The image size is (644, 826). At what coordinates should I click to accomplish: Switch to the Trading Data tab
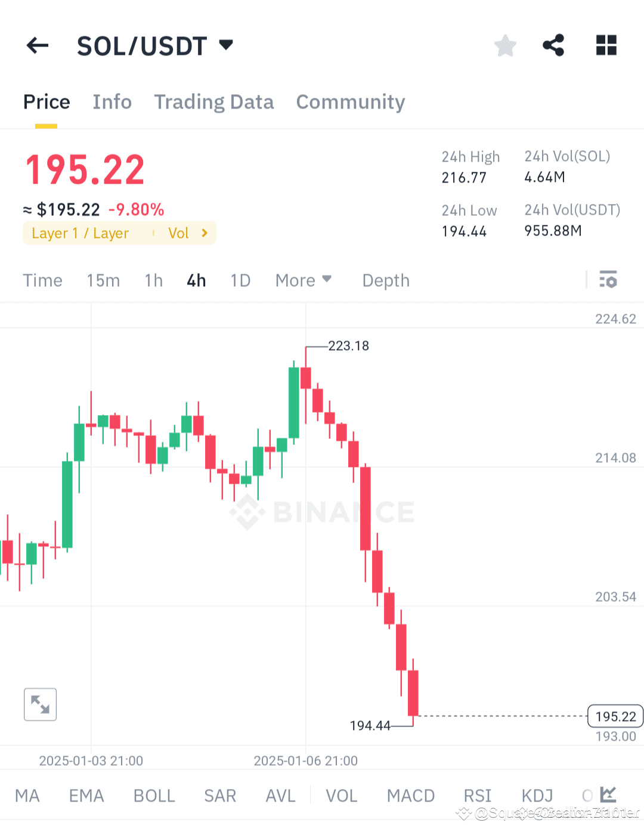tap(213, 102)
